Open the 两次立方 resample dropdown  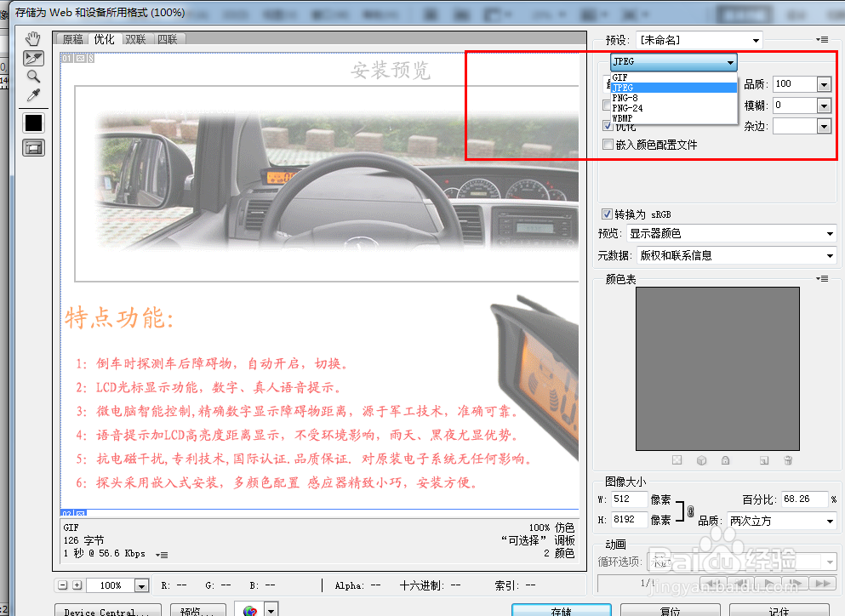point(781,521)
